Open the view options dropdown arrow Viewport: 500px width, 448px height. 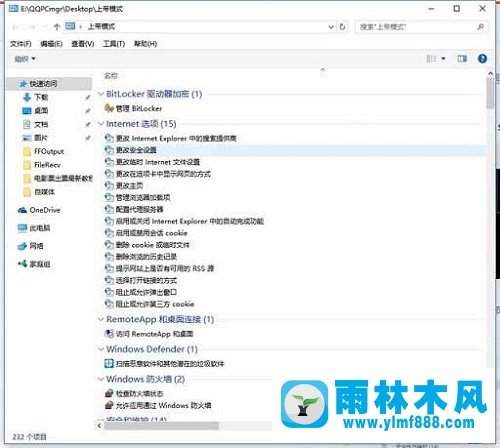pos(443,59)
